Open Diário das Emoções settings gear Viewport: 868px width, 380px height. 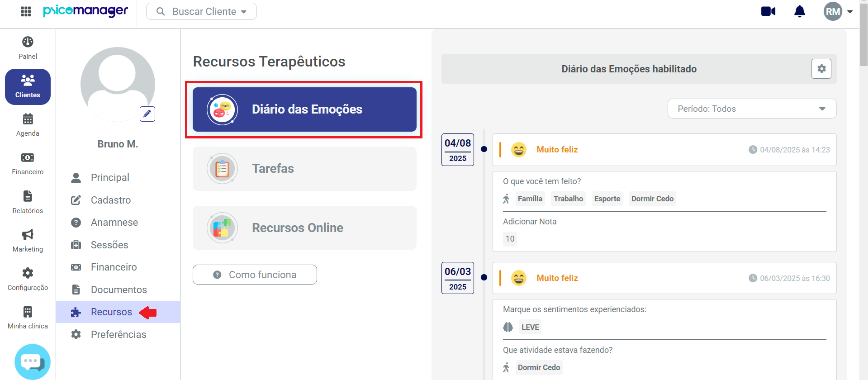click(x=821, y=69)
